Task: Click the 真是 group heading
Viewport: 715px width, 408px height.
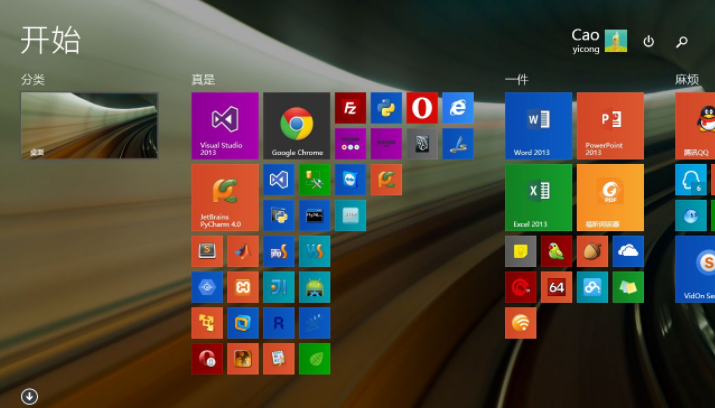Action: [x=203, y=80]
